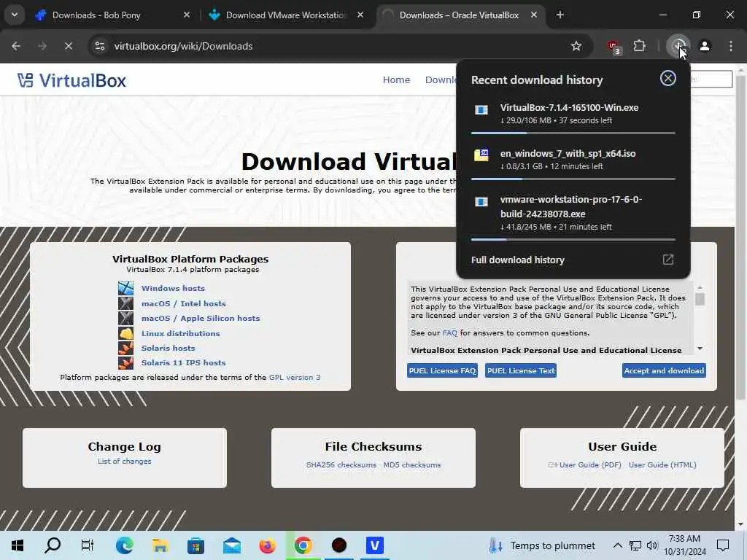Open Linux distributions link

pyautogui.click(x=181, y=333)
